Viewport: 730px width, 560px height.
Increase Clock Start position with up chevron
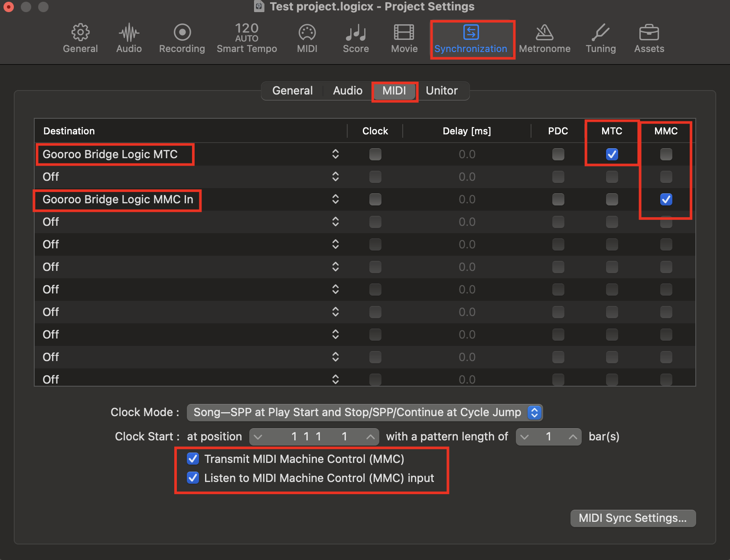(370, 437)
